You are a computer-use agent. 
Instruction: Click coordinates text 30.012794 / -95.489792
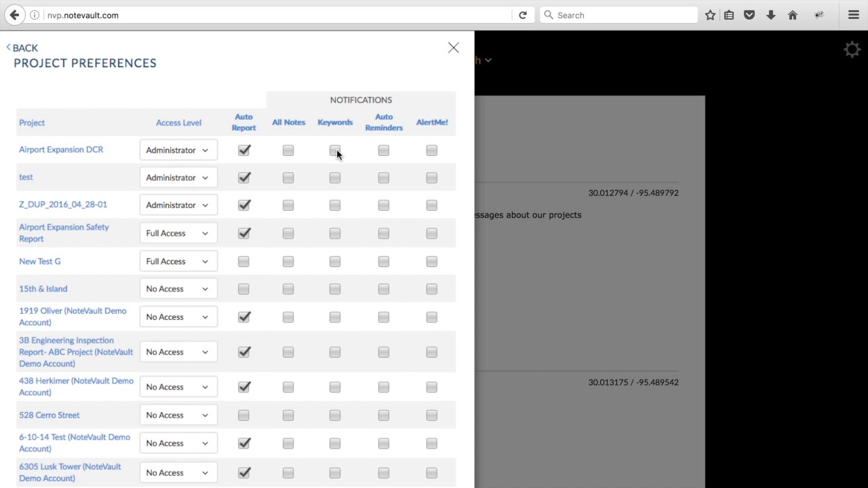[x=633, y=193]
